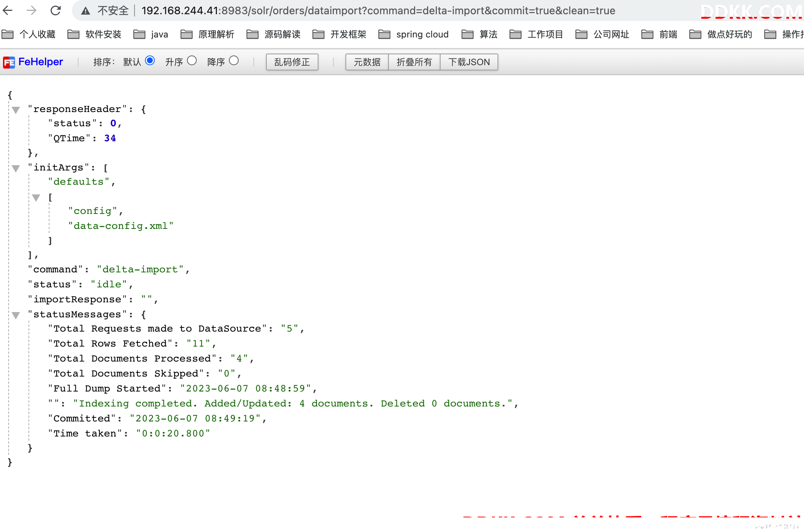Collapse the responseHeader node
The width and height of the screenshot is (804, 532).
[16, 110]
